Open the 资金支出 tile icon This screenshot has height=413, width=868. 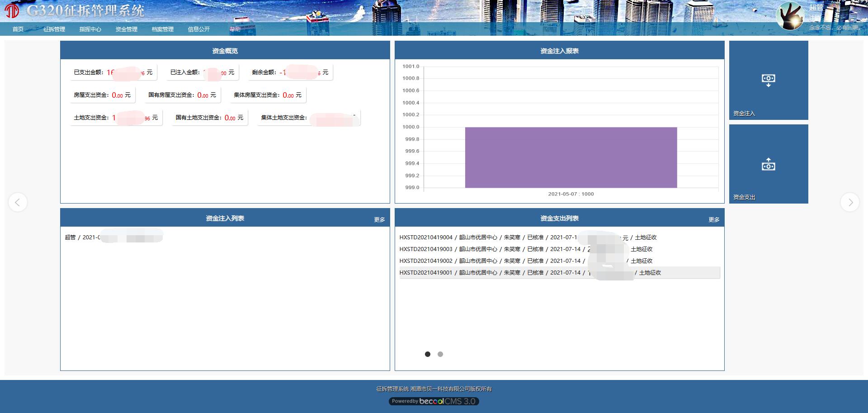[x=768, y=164]
